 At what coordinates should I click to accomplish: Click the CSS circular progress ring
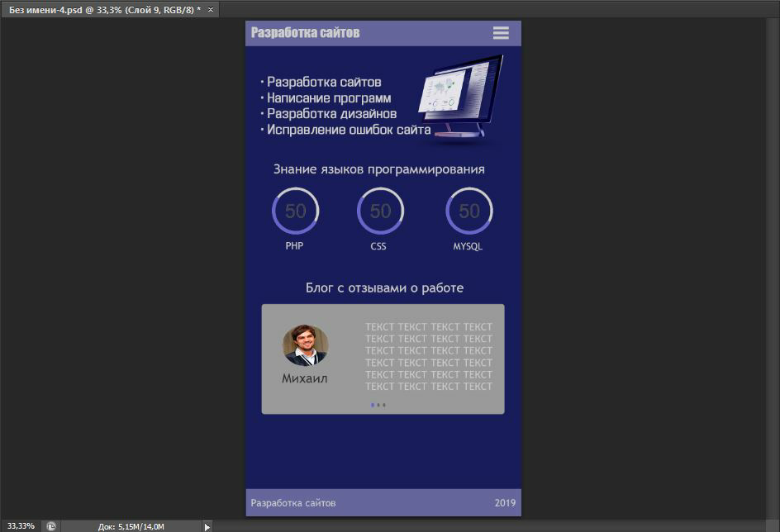coord(380,211)
